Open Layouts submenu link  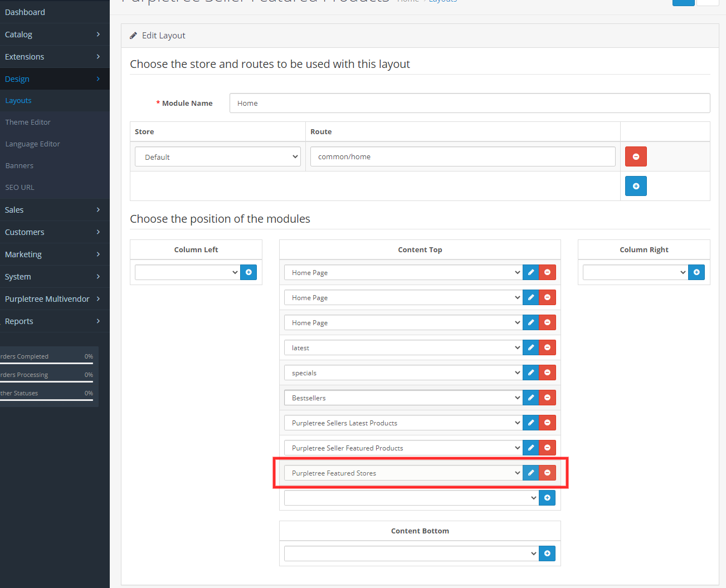coord(55,101)
